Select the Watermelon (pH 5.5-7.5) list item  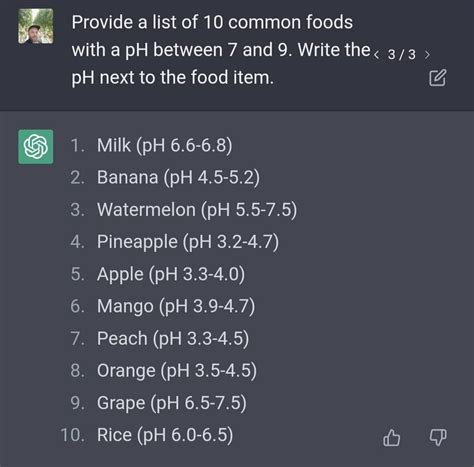197,210
